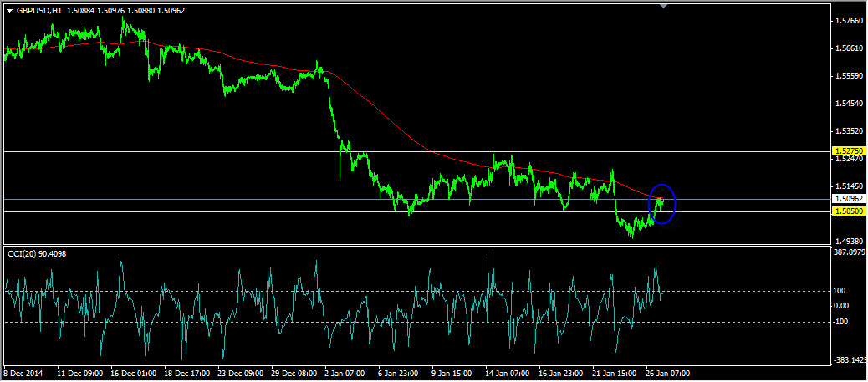This screenshot has width=868, height=382.
Task: Click price scale value 1.51450
Action: (x=850, y=186)
